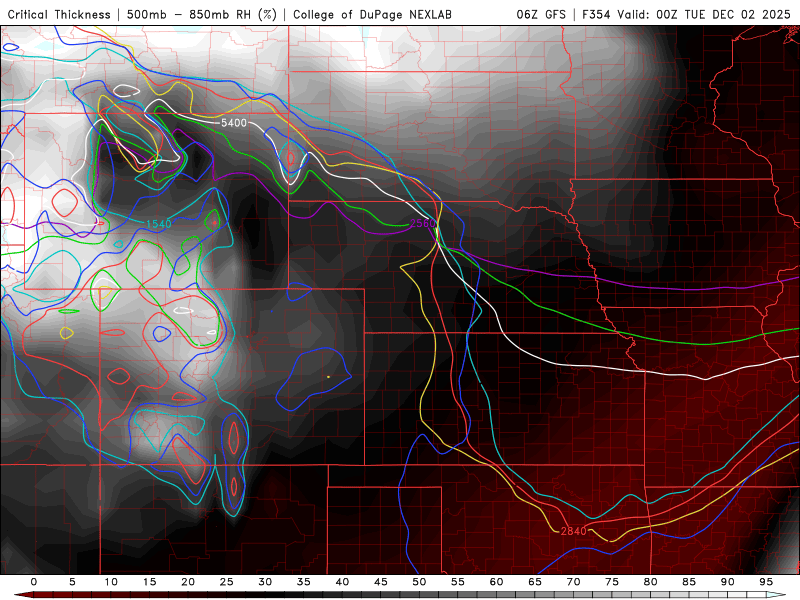Click the colorbar tick label "0"
This screenshot has height=600, width=800.
[34, 582]
